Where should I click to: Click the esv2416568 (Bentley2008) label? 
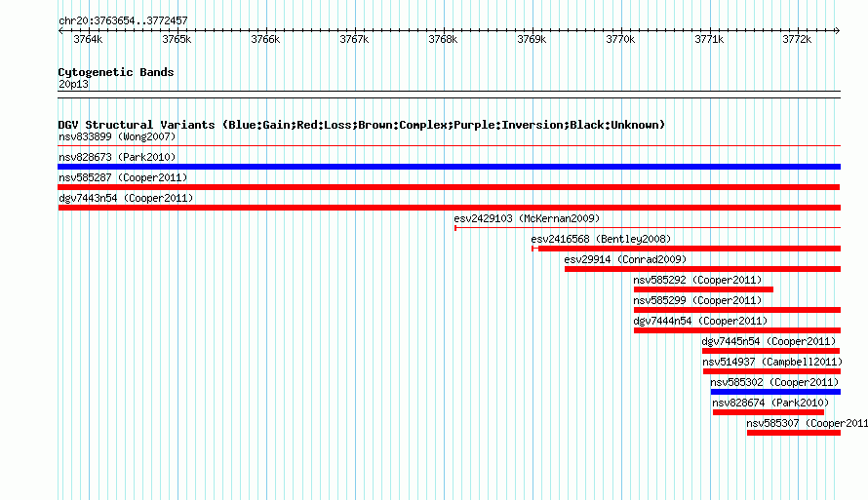click(x=601, y=239)
